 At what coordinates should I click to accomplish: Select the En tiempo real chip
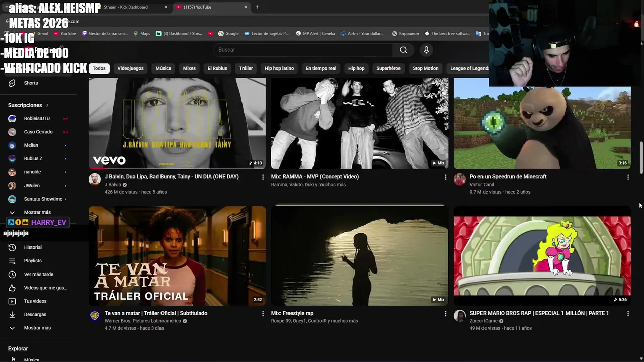321,68
